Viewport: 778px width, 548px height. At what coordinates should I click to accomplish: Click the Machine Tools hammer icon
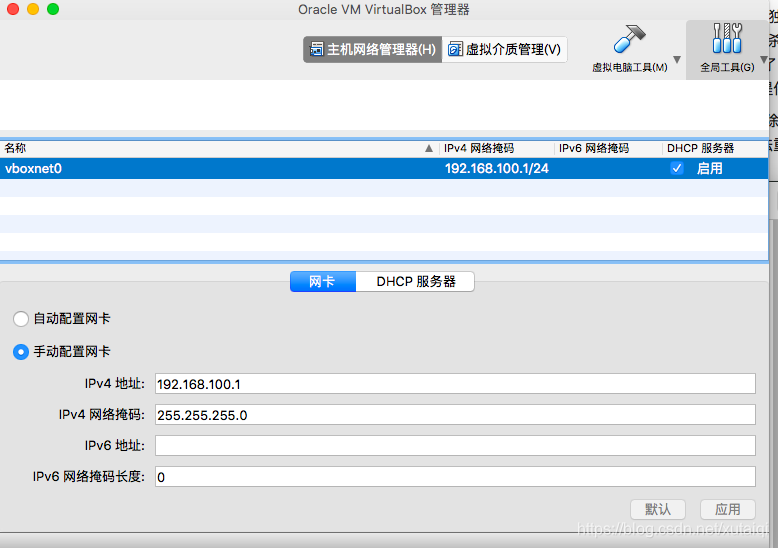click(x=629, y=39)
